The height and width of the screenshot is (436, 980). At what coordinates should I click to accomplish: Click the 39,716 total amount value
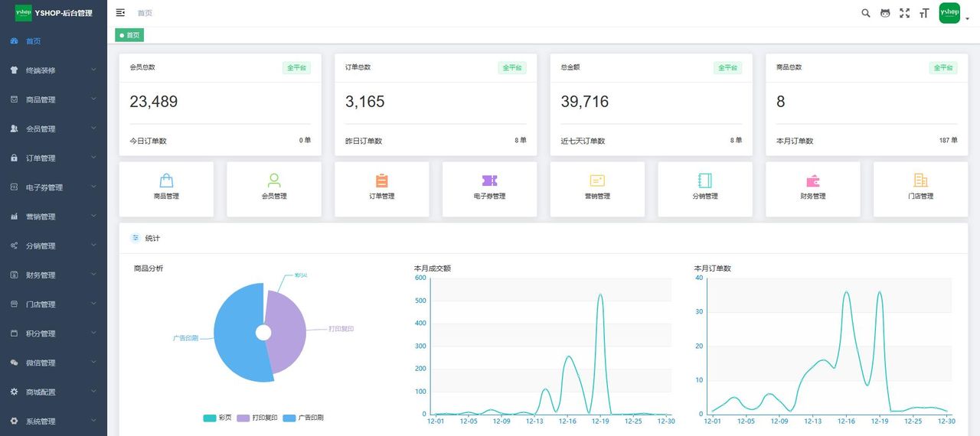tap(585, 102)
